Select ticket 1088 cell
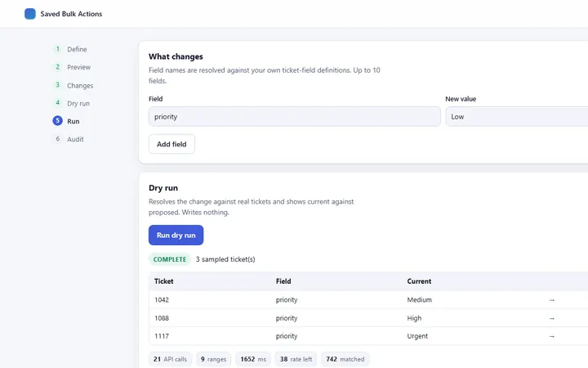 (x=162, y=318)
